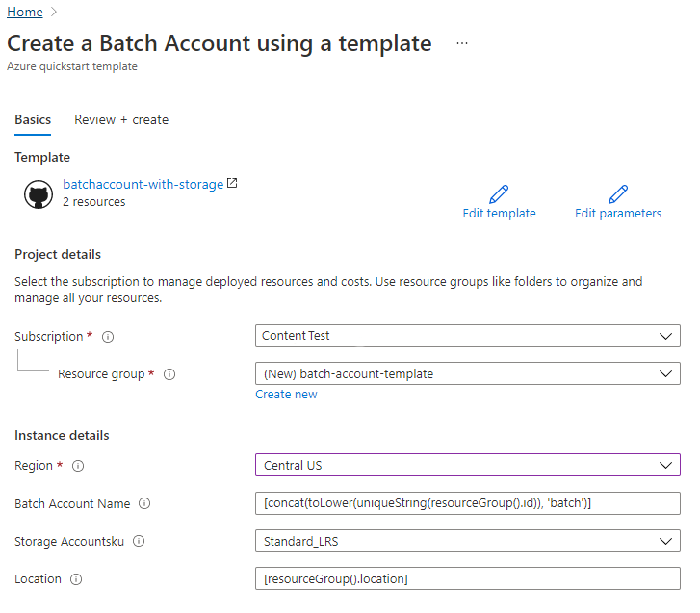Switch to the Review + create tab

click(121, 120)
